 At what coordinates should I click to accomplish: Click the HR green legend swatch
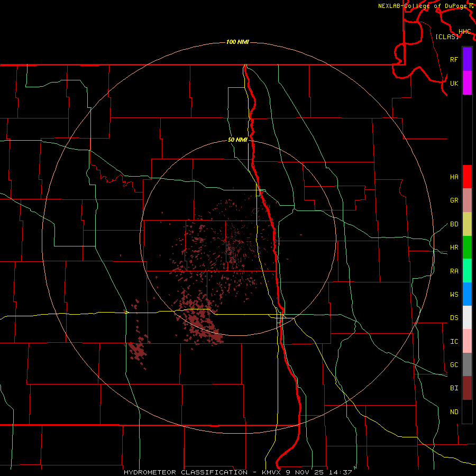click(467, 248)
